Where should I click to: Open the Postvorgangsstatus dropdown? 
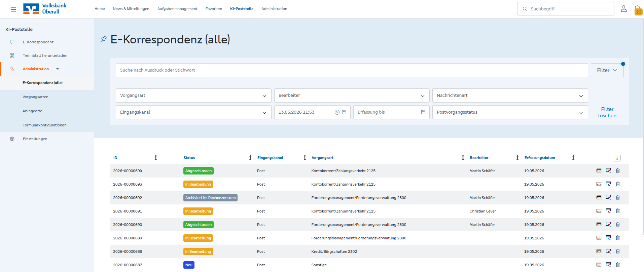pos(510,112)
